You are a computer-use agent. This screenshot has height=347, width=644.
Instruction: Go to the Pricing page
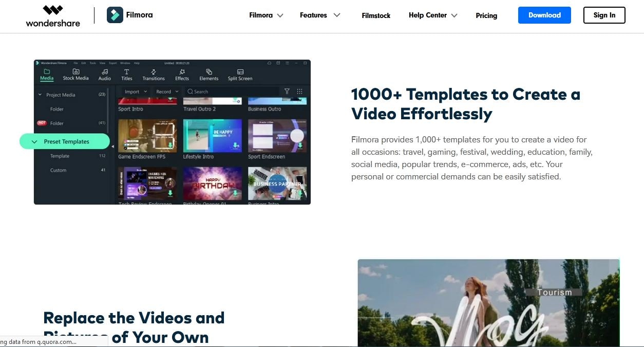(x=486, y=16)
